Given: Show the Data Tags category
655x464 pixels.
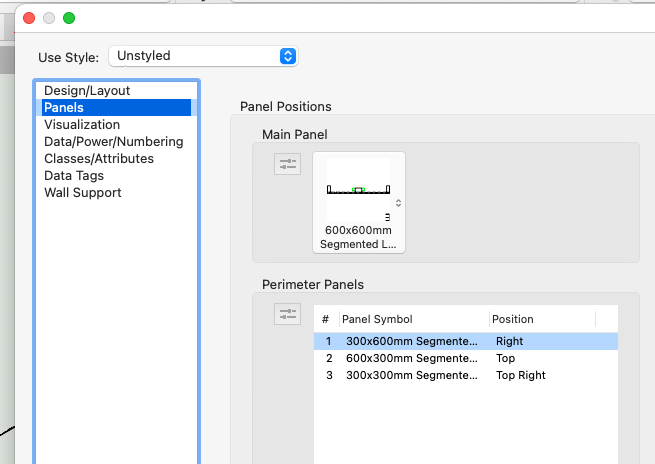Looking at the screenshot, I should (75, 176).
